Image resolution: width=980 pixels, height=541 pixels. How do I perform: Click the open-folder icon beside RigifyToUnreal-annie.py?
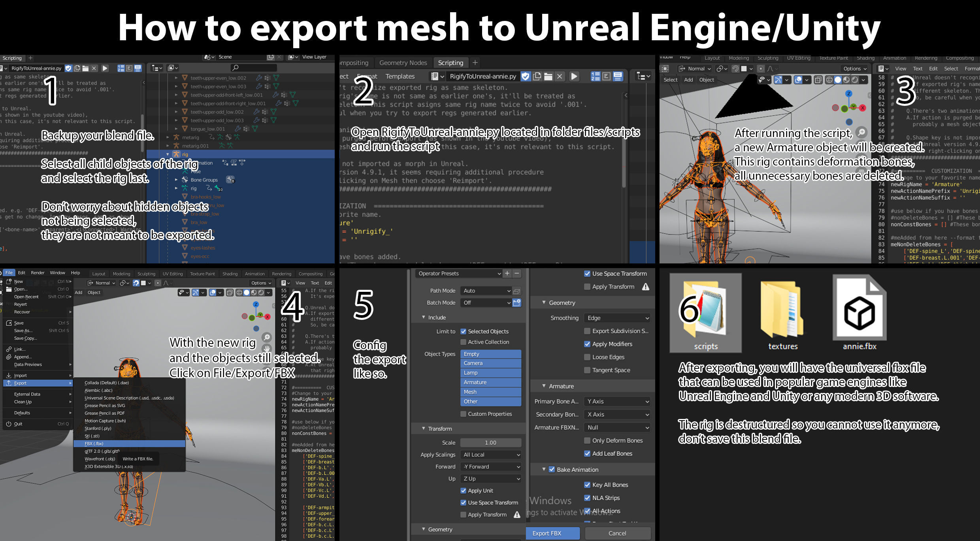coord(548,76)
